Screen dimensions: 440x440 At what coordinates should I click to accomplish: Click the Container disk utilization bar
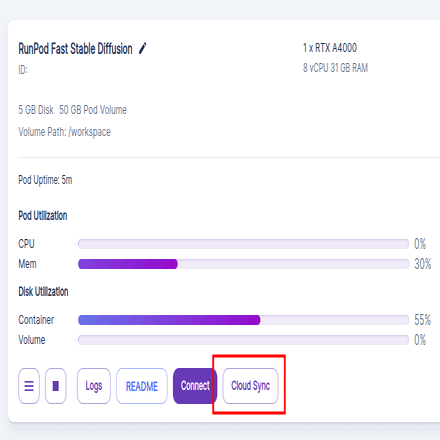[x=243, y=320]
